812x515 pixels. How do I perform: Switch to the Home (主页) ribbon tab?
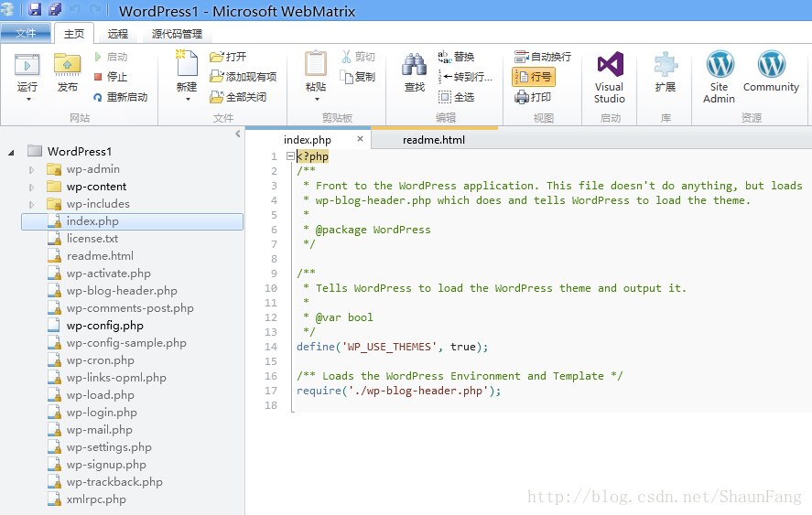pos(74,34)
